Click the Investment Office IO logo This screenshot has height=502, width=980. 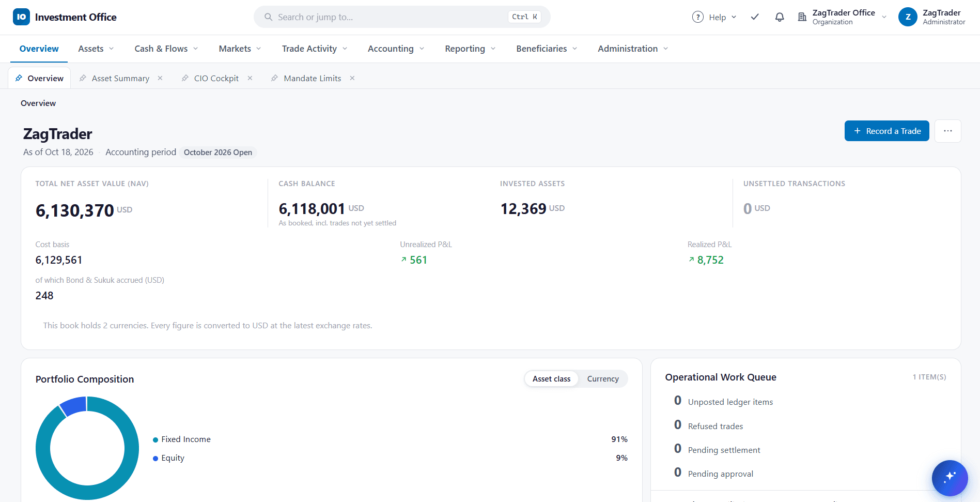(x=21, y=17)
